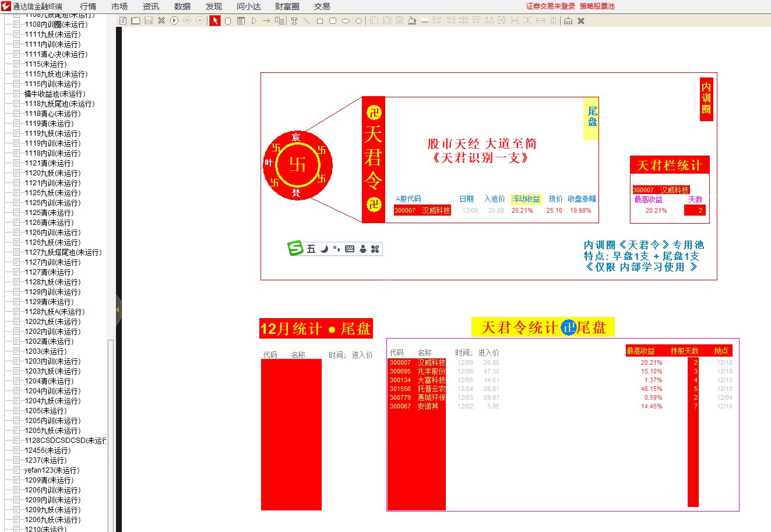
Task: Click the crossed tools icon in toolbar
Action: click(161, 21)
